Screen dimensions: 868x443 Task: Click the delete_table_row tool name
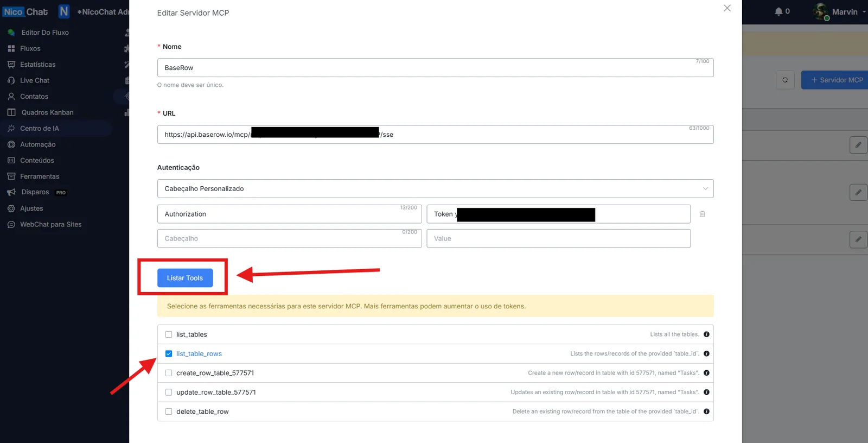coord(202,412)
